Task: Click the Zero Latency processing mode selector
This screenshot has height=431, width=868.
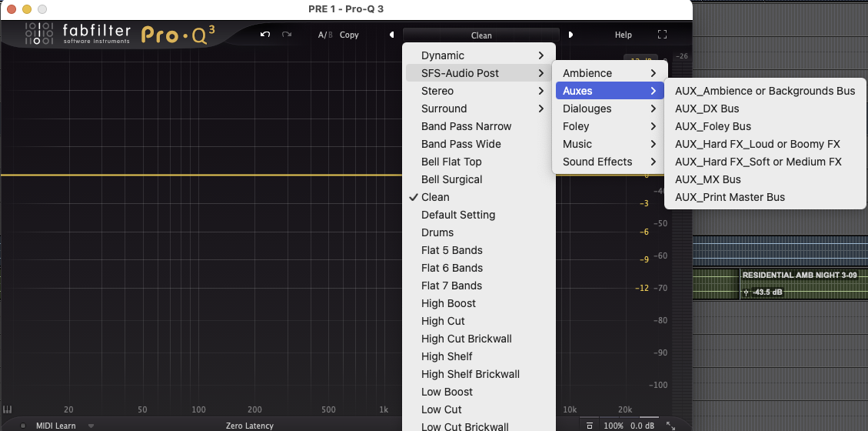Action: tap(249, 426)
